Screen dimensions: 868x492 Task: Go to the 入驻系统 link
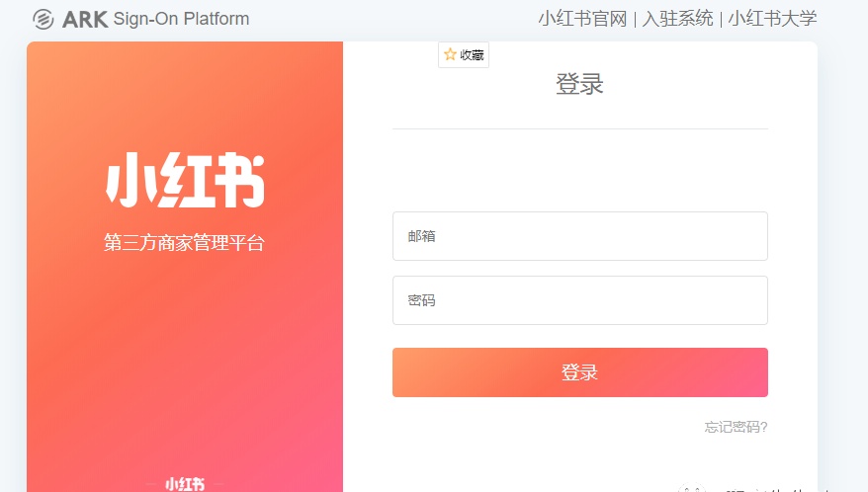click(x=677, y=19)
